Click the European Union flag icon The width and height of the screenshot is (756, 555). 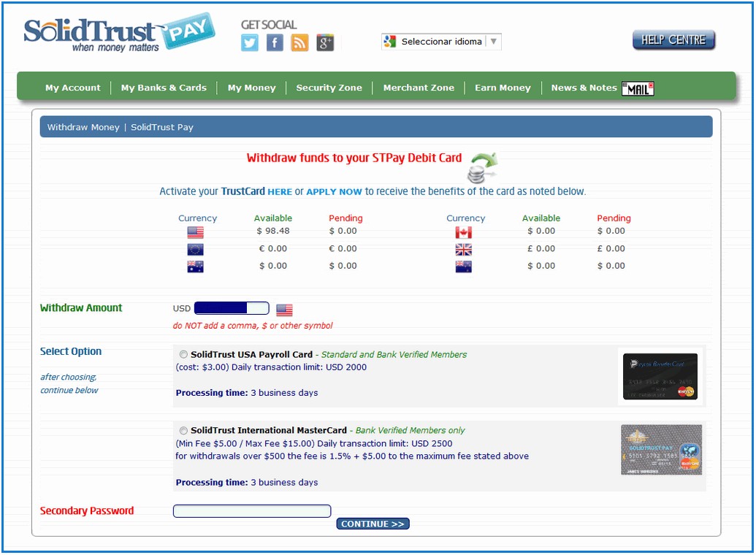[x=195, y=249]
